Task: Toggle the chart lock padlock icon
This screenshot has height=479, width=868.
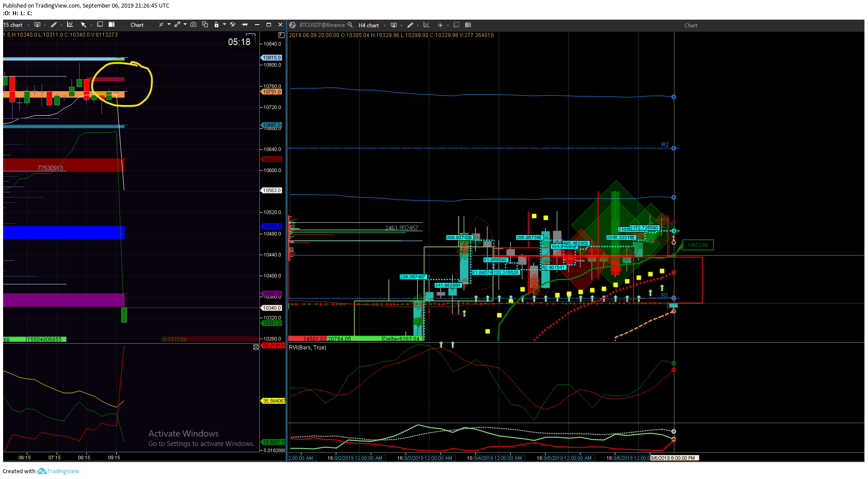Action: pos(216,25)
